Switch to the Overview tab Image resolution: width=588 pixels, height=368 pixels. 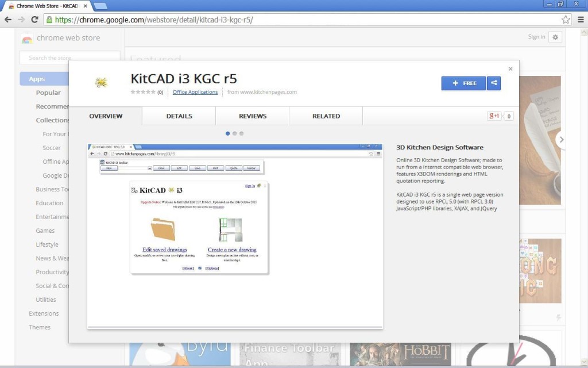106,116
